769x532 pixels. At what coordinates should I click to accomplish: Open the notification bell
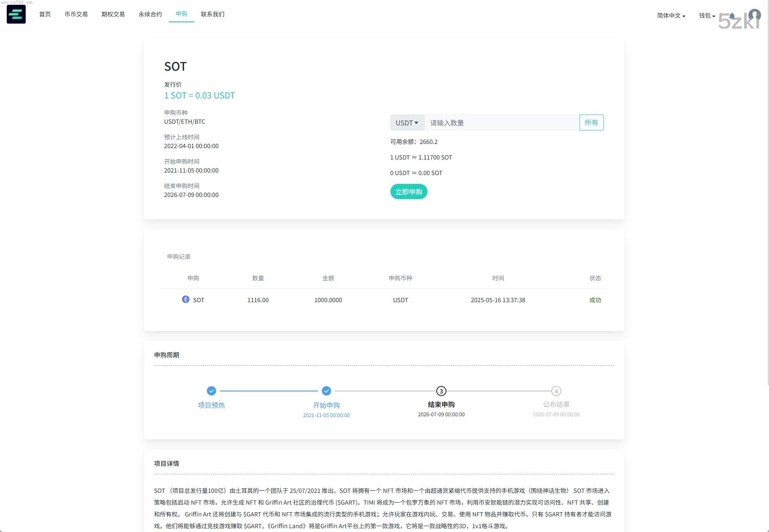[732, 16]
